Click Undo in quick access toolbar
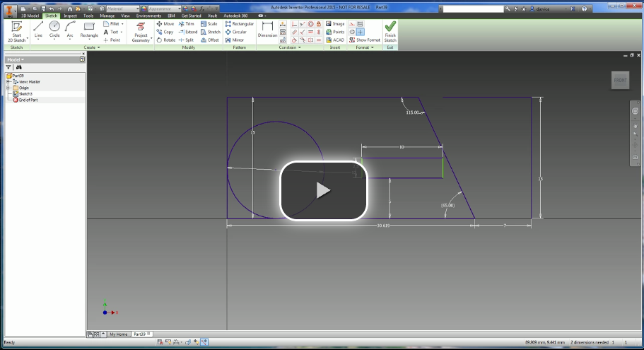The height and width of the screenshot is (350, 644). 52,8
